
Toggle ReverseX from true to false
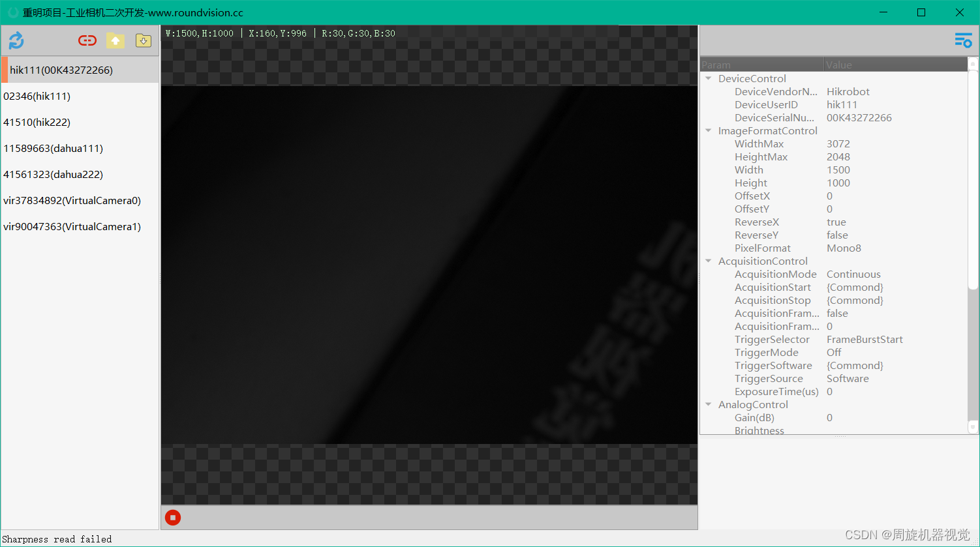[x=836, y=222]
